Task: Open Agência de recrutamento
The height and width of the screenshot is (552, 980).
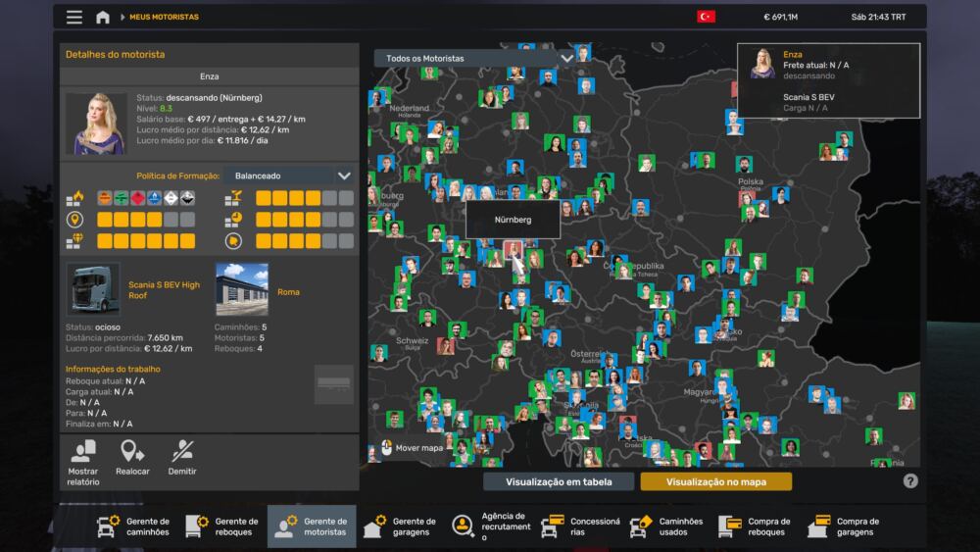Action: pyautogui.click(x=491, y=527)
